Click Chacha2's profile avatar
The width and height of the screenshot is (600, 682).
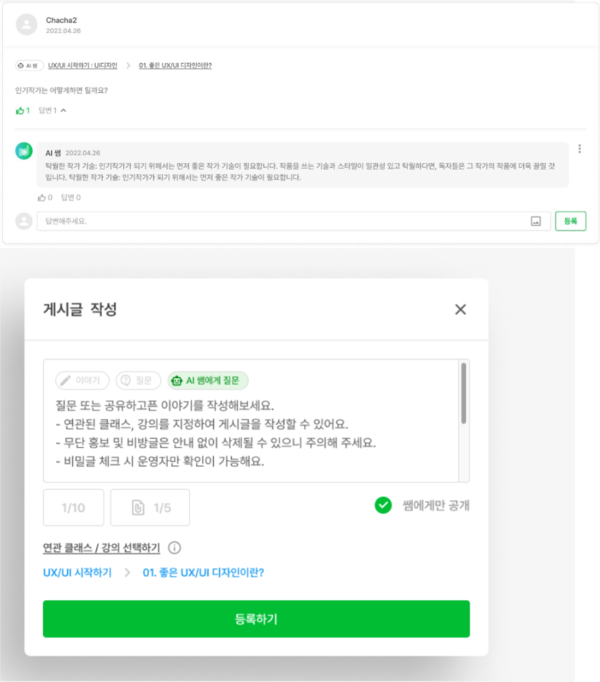click(x=27, y=25)
